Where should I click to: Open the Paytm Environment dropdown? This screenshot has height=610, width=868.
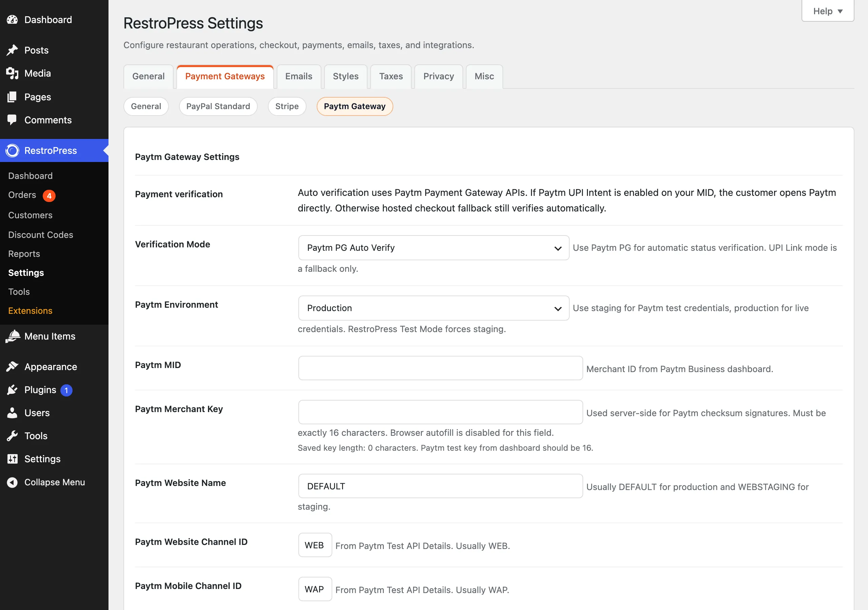(x=434, y=308)
